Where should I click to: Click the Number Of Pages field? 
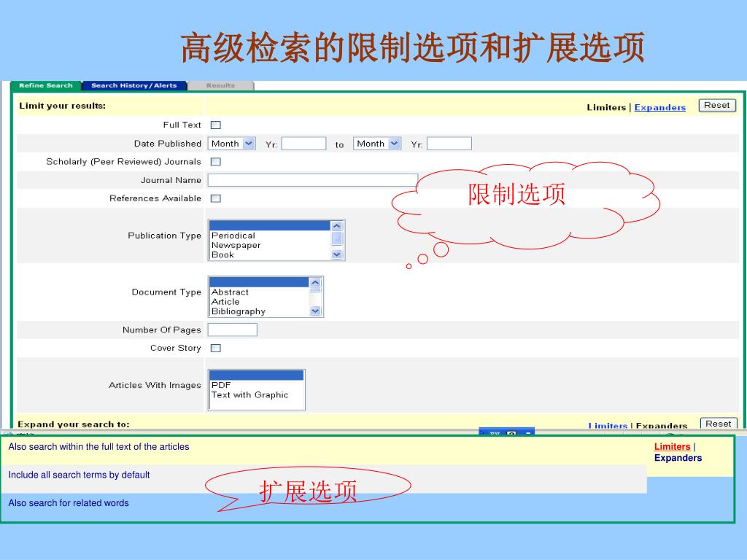click(x=233, y=330)
